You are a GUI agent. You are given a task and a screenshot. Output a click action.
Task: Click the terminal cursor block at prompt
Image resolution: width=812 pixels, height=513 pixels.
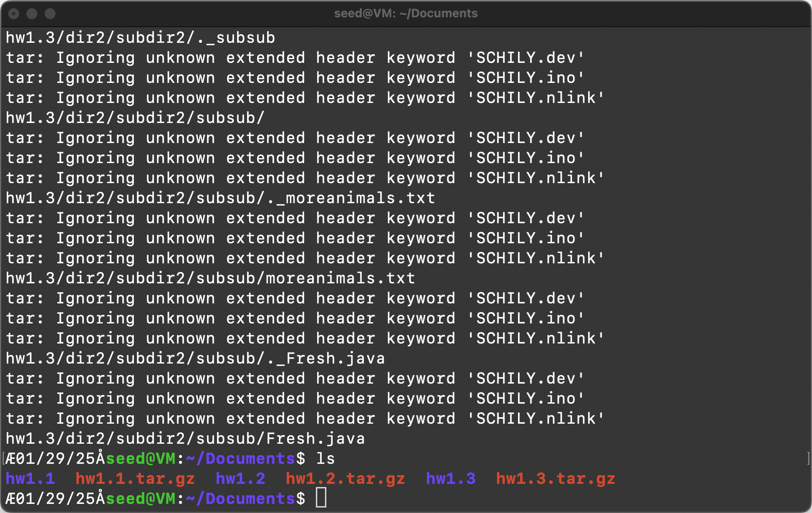pyautogui.click(x=321, y=498)
